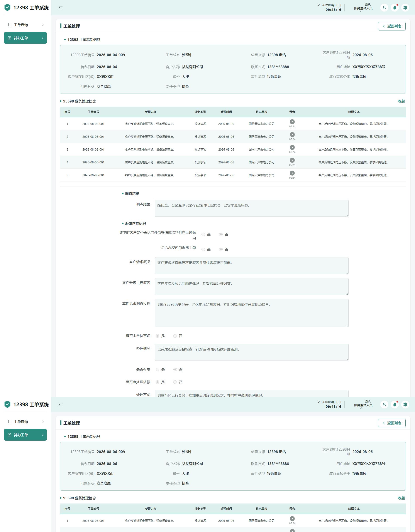The image size is (415, 532).
Task: Play the recording in table row 5
Action: pos(292,173)
